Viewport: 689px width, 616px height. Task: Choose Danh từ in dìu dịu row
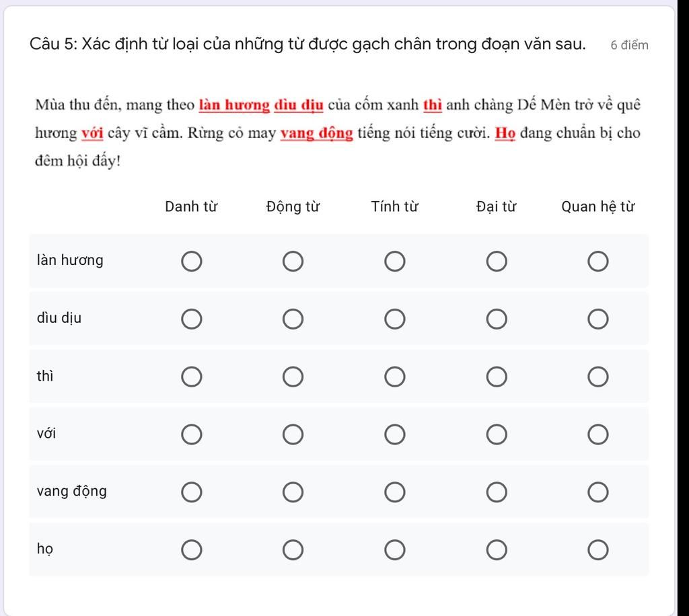192,319
